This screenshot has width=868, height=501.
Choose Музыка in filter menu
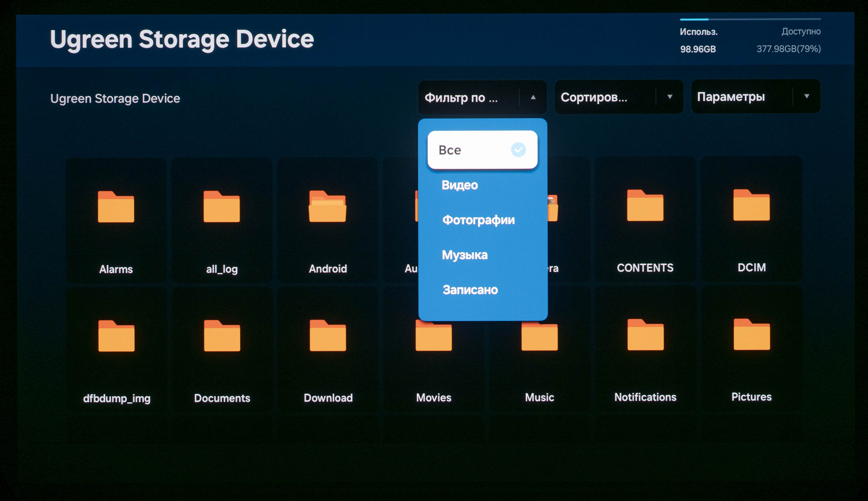pos(465,255)
